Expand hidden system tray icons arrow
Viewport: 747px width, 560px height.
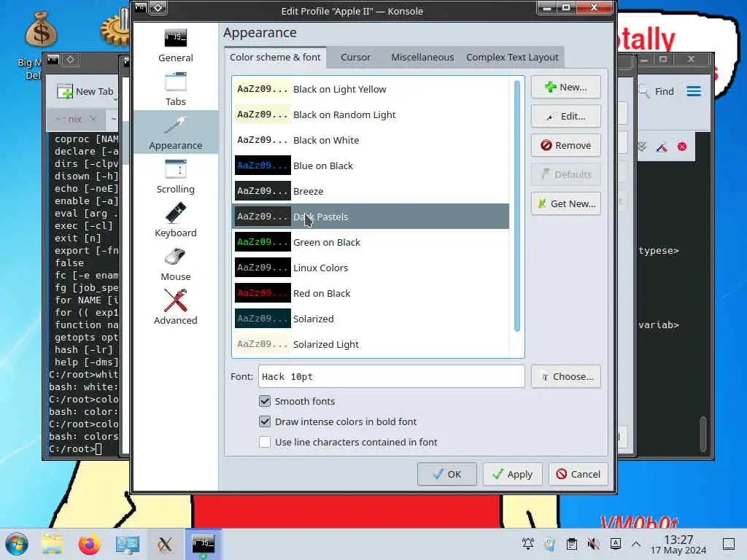click(x=636, y=544)
